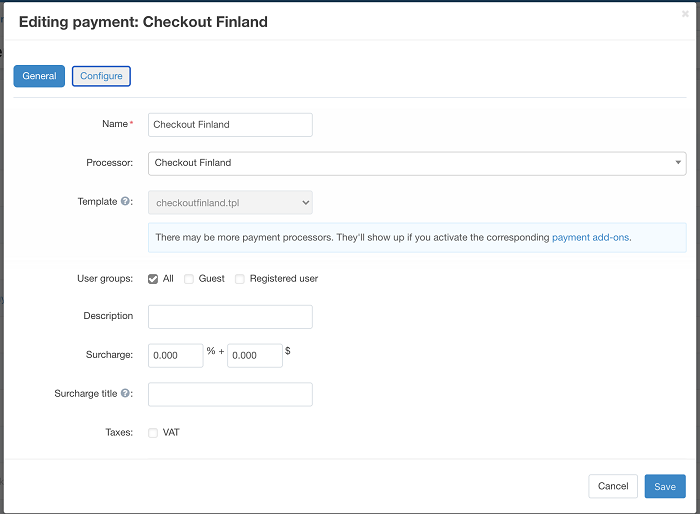Viewport: 700px width, 514px height.
Task: Toggle the All user groups checkbox
Action: pos(153,279)
